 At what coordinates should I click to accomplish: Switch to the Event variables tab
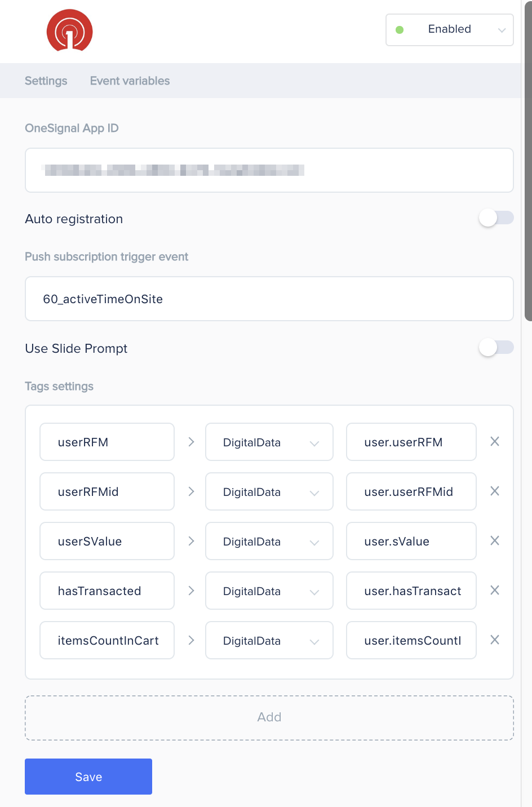coord(130,81)
